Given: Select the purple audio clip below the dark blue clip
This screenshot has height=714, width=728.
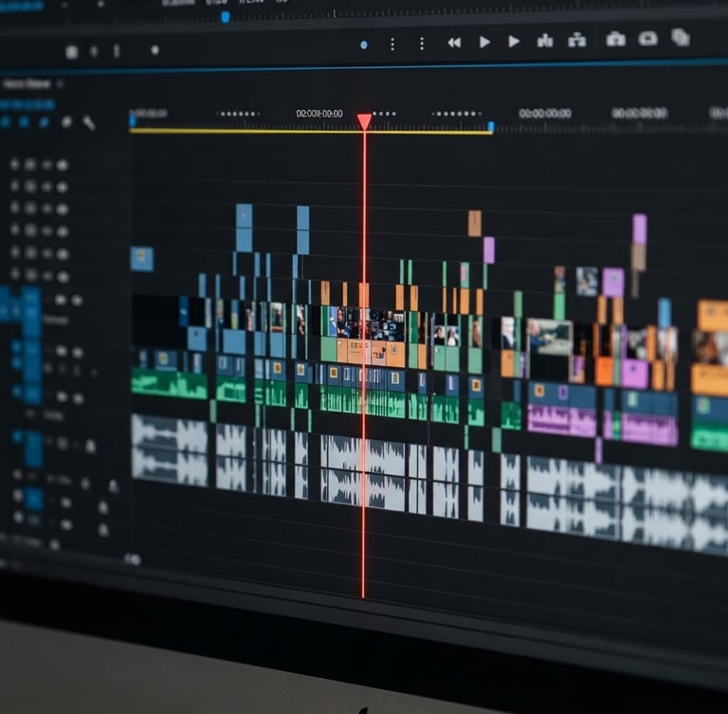Looking at the screenshot, I should [562, 420].
